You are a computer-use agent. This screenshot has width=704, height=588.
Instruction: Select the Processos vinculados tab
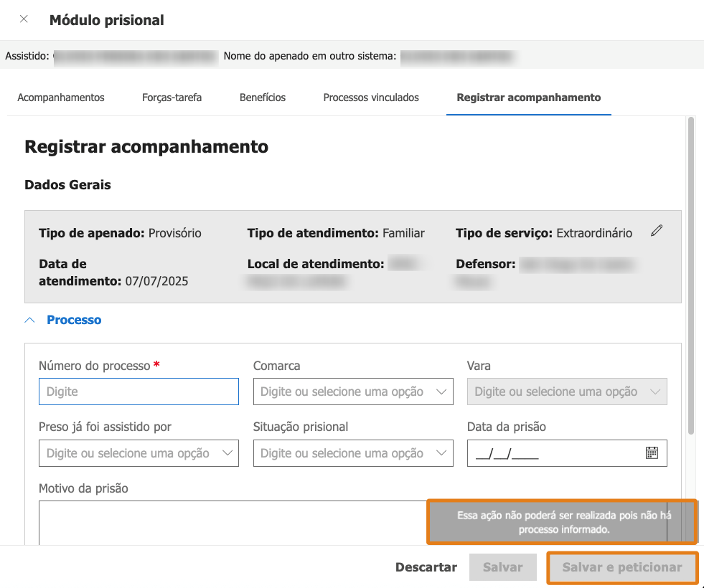point(371,98)
